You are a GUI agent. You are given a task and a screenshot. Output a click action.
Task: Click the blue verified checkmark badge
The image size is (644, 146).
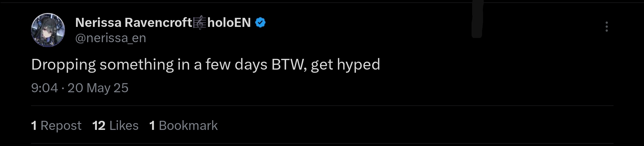(260, 23)
